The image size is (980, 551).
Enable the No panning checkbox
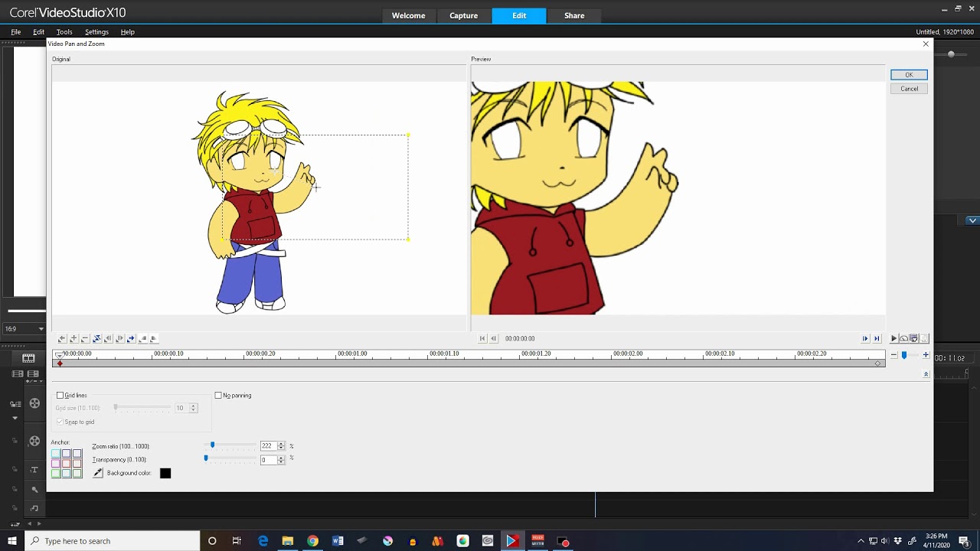coord(218,396)
